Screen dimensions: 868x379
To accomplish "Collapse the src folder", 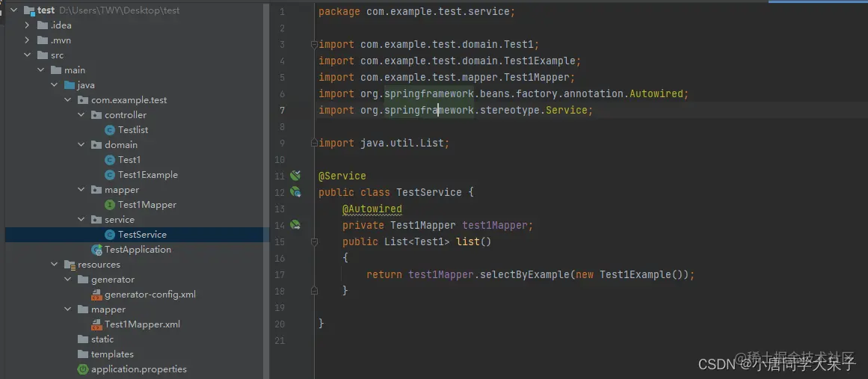I will click(x=27, y=55).
